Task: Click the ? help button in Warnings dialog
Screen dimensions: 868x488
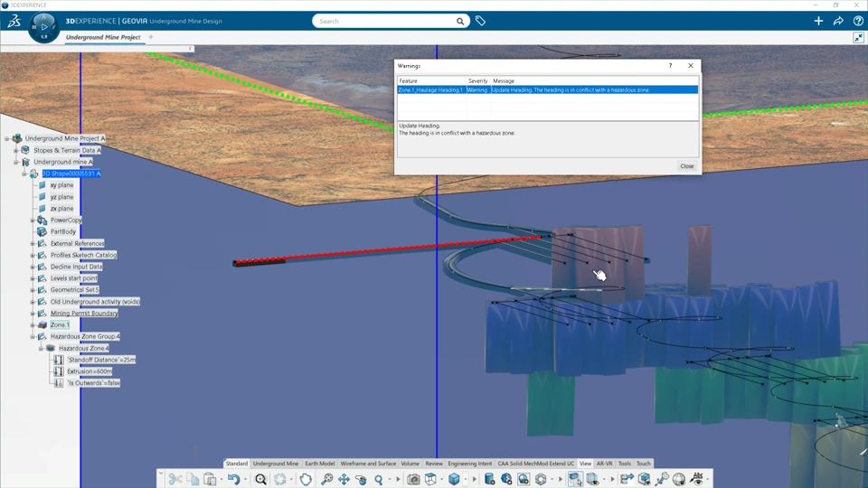Action: pos(670,66)
